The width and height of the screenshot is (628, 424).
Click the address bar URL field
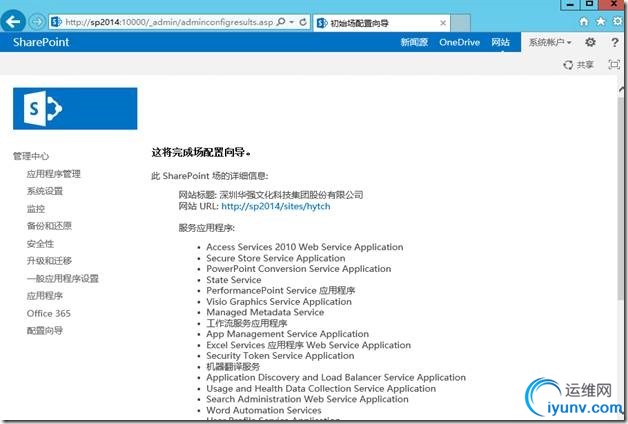(169, 22)
